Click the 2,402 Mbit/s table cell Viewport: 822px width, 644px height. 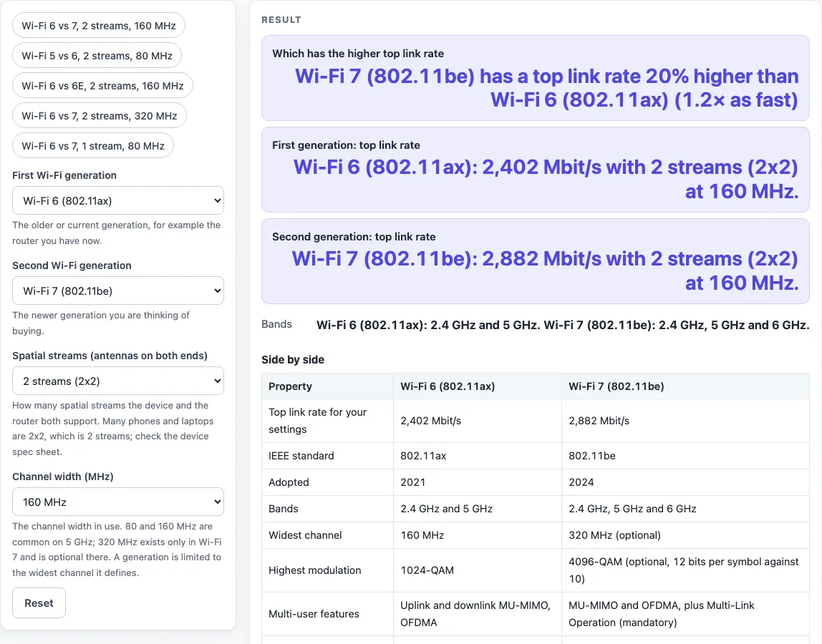coord(478,421)
